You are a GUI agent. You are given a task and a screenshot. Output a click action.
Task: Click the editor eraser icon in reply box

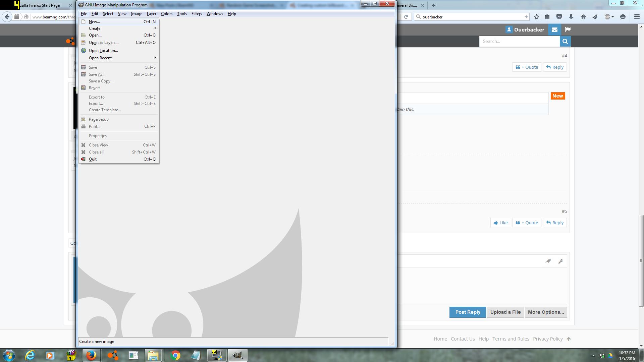click(x=548, y=261)
